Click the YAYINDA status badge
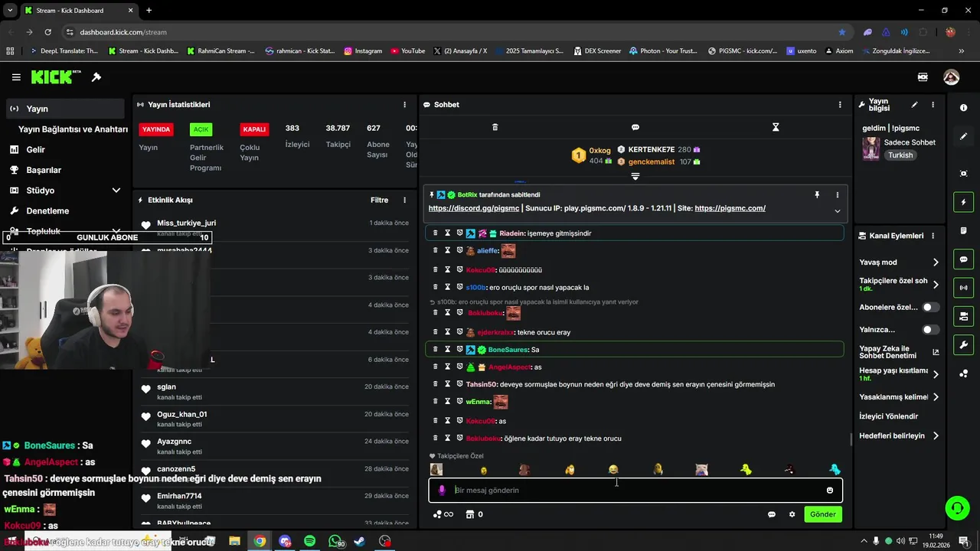 click(x=156, y=129)
